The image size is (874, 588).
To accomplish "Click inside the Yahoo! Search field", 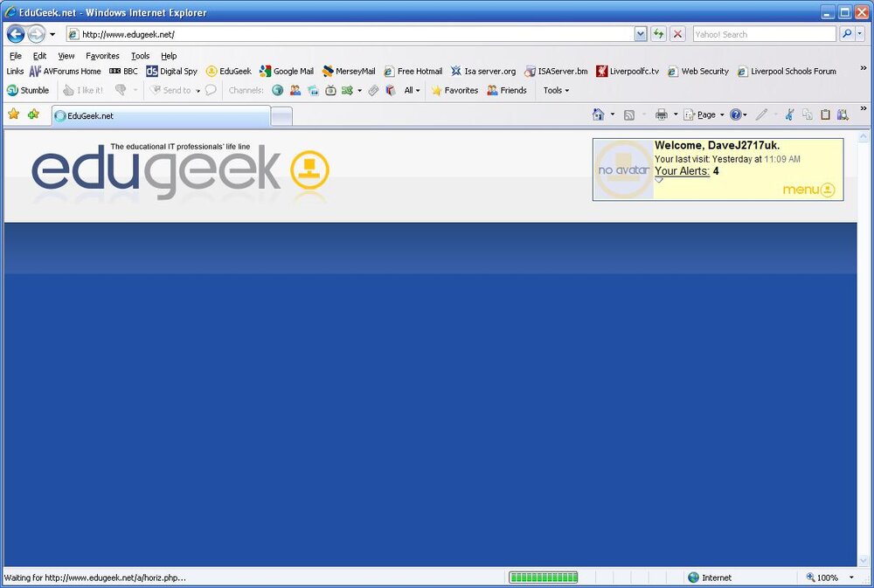I will click(764, 34).
